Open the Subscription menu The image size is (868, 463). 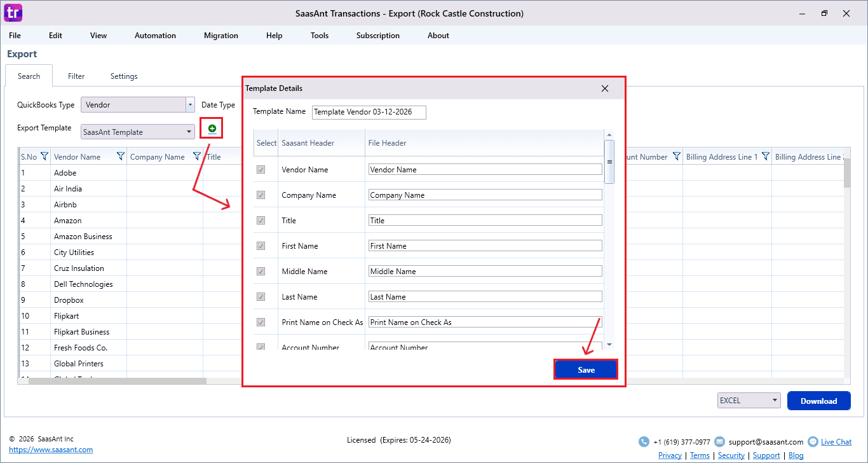click(x=378, y=36)
